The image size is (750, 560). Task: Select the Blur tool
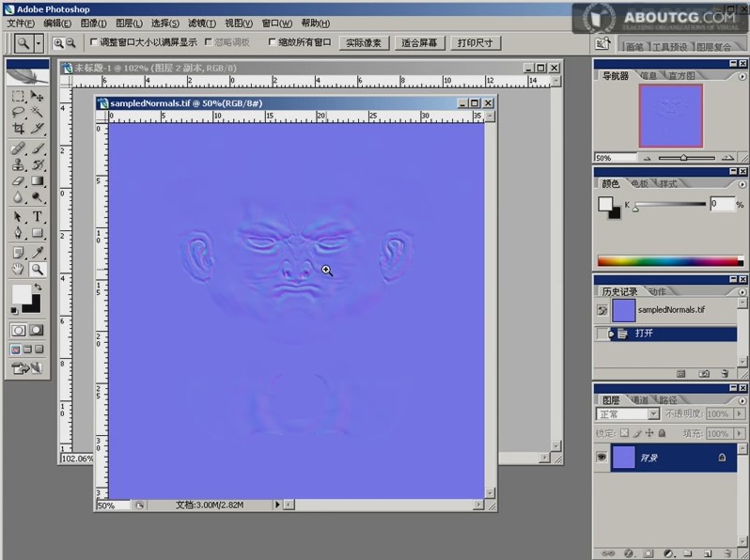(18, 197)
